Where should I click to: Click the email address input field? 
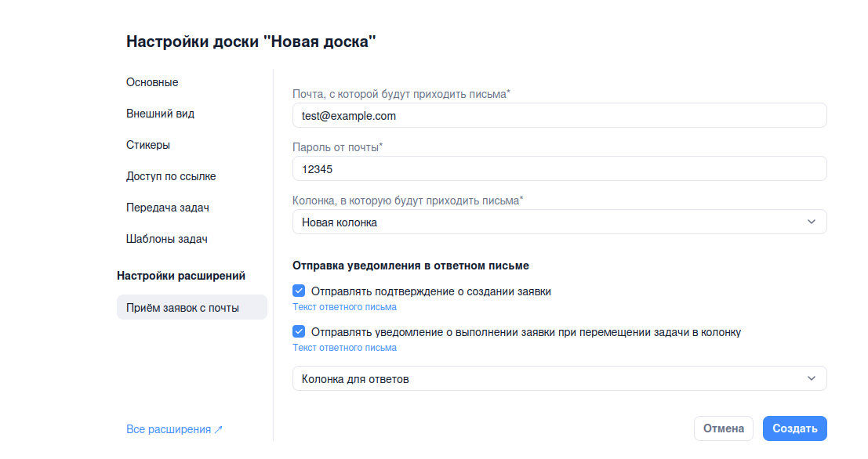[x=559, y=115]
